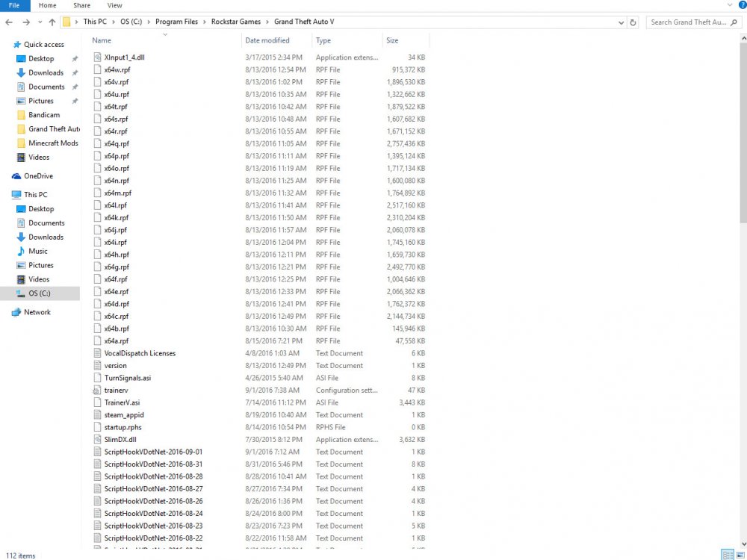Select the TurnSignals.asi file icon
Viewport: 747px width, 560px height.
coord(97,378)
